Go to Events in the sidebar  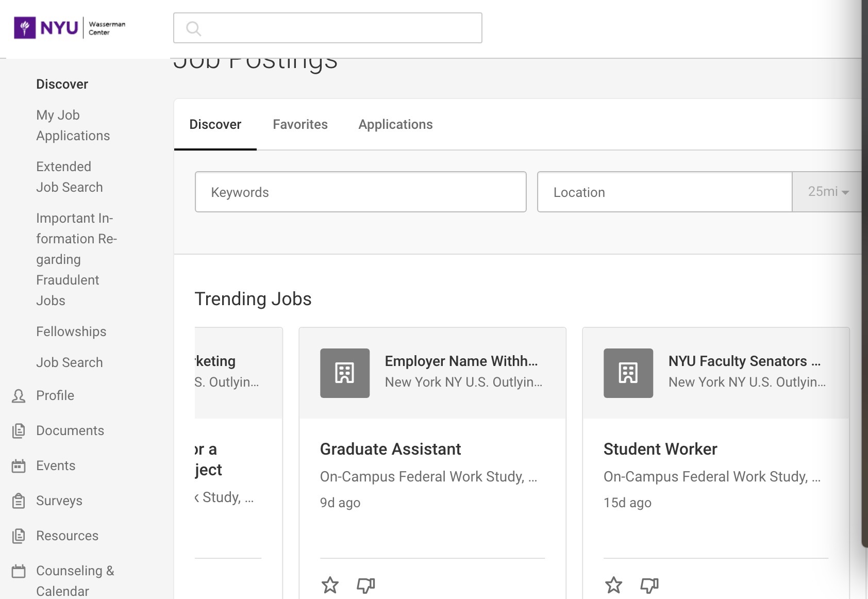[56, 465]
